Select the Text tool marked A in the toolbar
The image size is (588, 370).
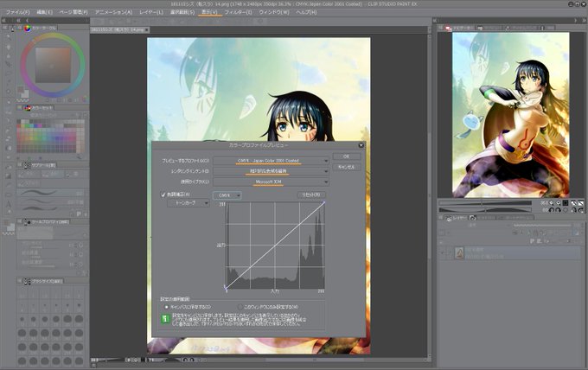(9, 205)
